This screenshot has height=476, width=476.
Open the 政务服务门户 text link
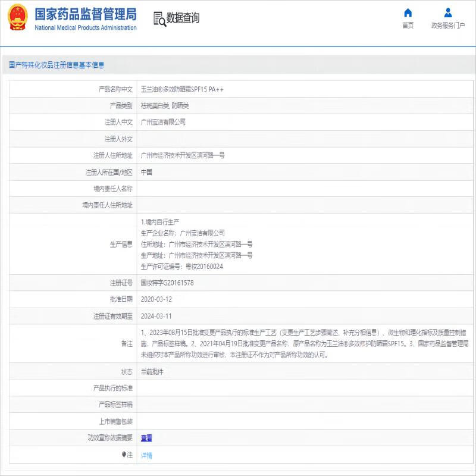pyautogui.click(x=448, y=26)
